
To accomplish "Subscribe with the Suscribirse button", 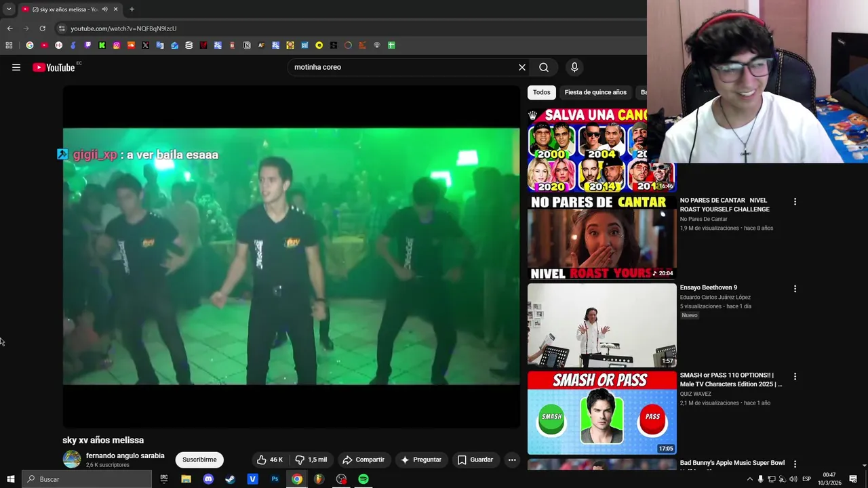I will click(199, 460).
